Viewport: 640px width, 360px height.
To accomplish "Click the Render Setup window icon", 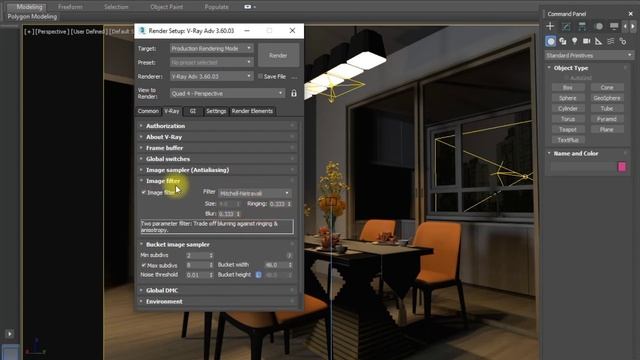I will [x=142, y=31].
